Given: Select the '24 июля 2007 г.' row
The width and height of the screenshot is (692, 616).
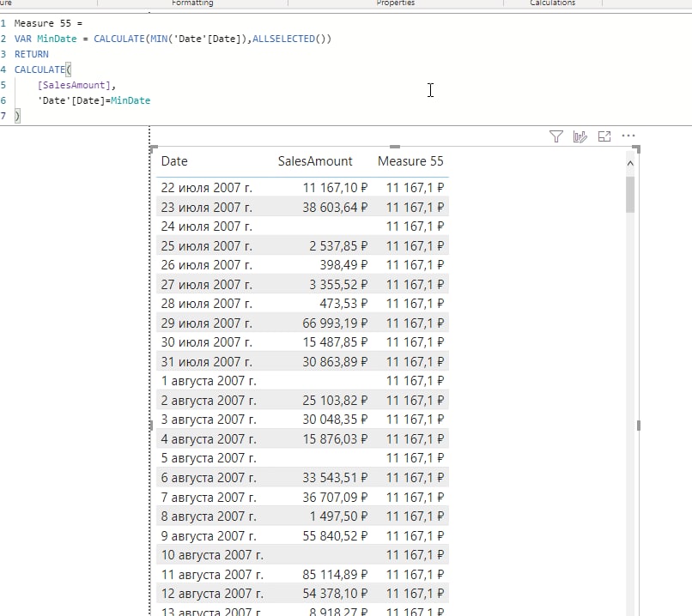Looking at the screenshot, I should click(302, 226).
